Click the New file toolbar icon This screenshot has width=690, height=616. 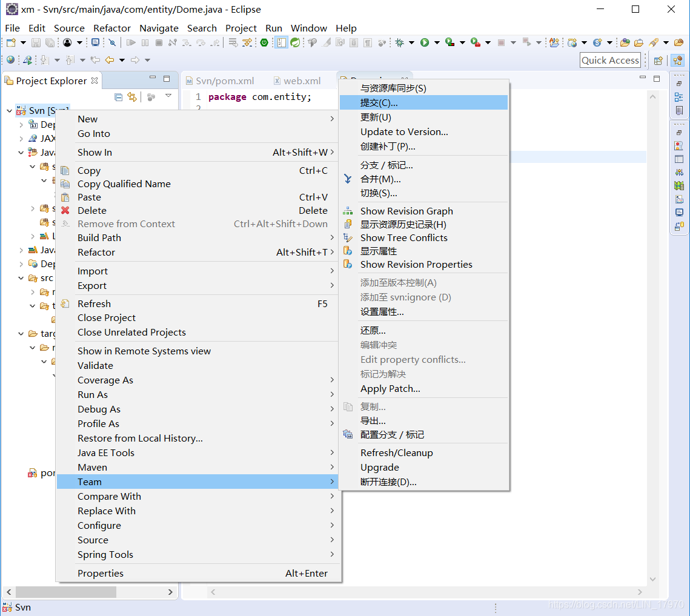coord(12,42)
